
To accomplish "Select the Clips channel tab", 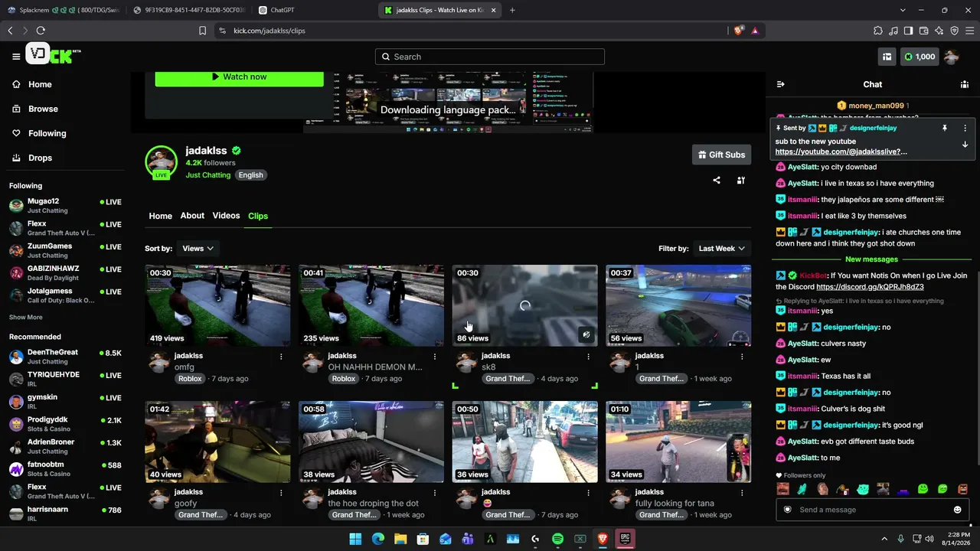I will click(258, 216).
